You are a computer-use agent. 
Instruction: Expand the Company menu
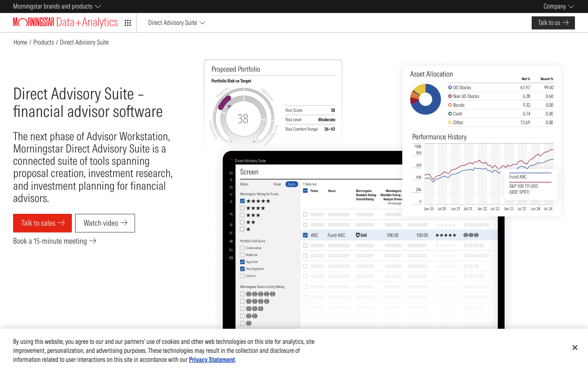pyautogui.click(x=559, y=7)
